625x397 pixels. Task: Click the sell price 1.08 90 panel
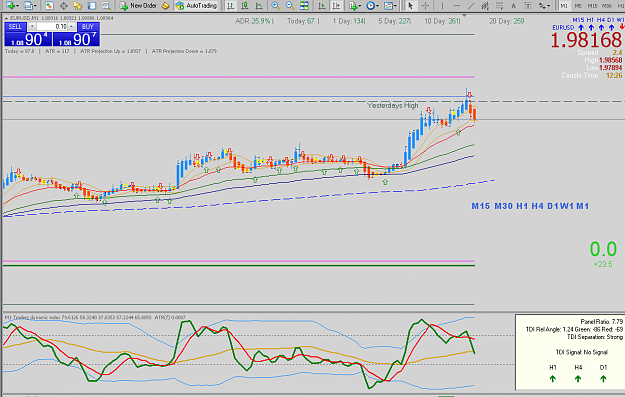click(28, 39)
